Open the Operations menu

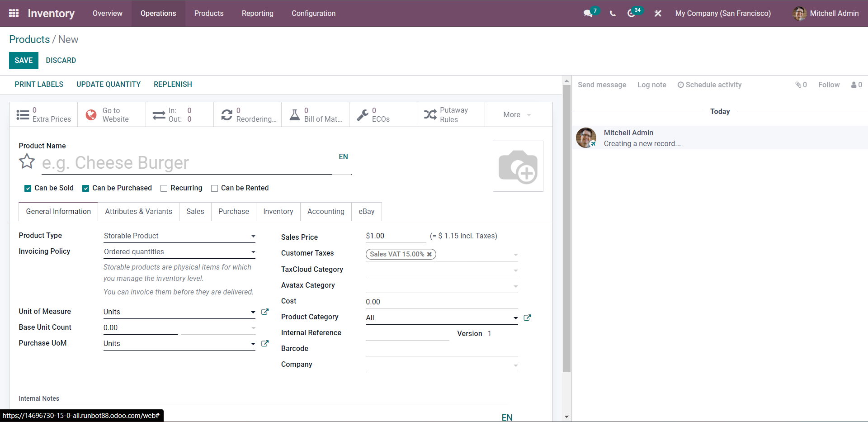click(x=158, y=13)
